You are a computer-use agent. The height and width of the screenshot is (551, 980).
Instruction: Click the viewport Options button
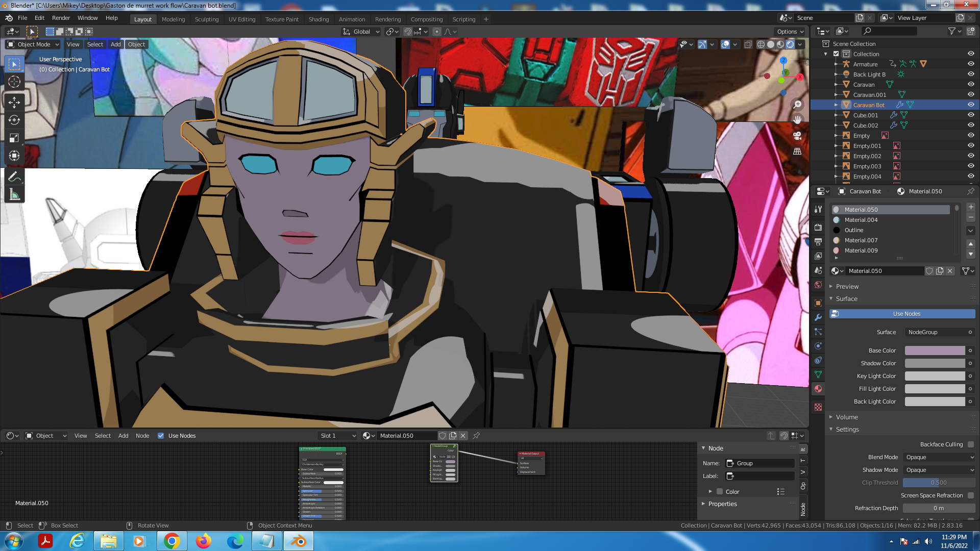pyautogui.click(x=790, y=32)
